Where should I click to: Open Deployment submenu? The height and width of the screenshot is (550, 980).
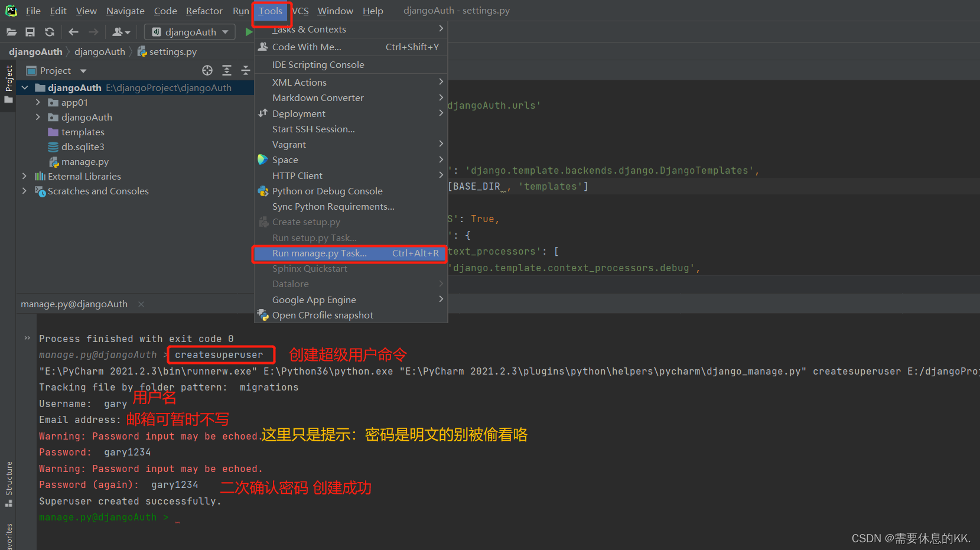click(351, 113)
